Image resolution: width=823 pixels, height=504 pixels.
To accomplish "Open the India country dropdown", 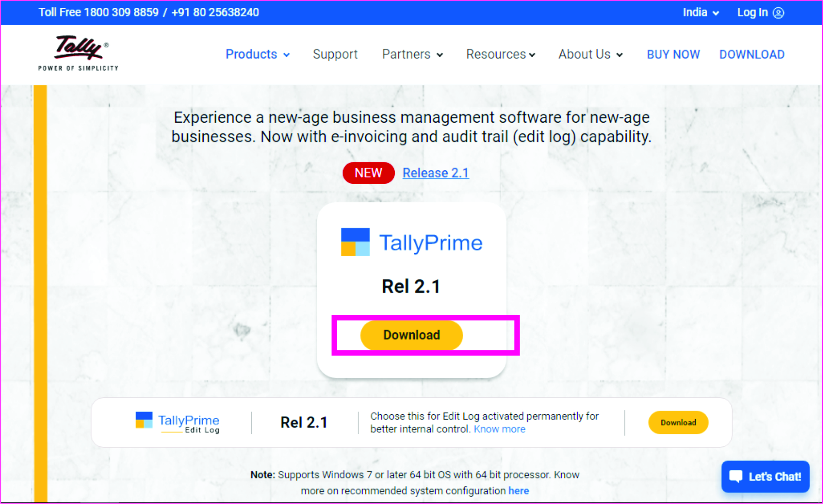I will point(701,13).
